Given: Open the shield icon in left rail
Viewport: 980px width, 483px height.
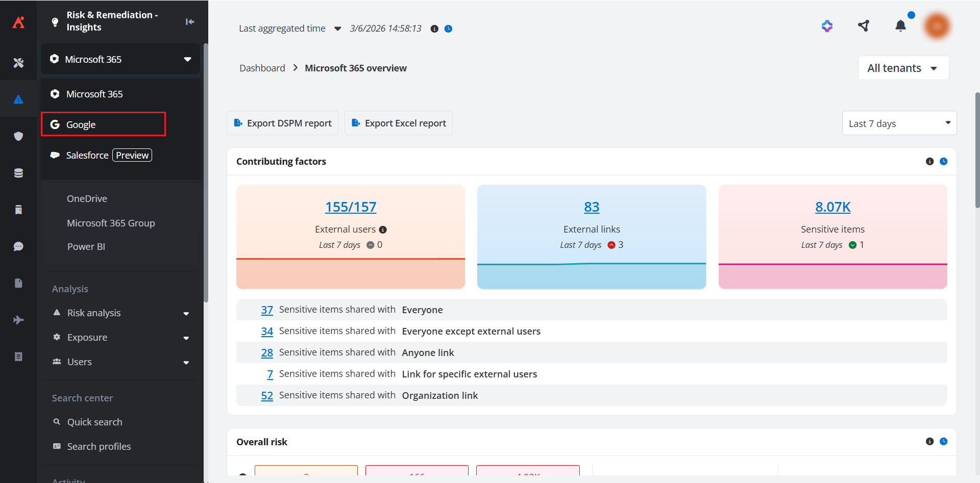Looking at the screenshot, I should coord(18,136).
